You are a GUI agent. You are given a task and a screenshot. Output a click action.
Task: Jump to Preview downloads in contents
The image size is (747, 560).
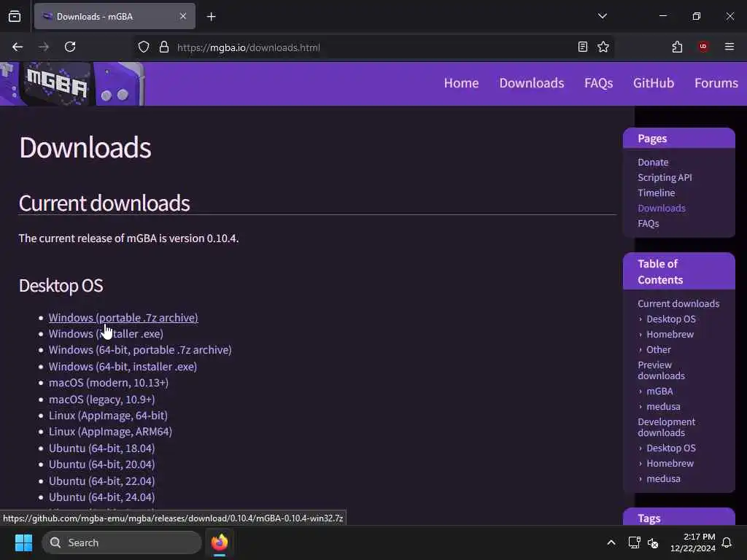[661, 370]
